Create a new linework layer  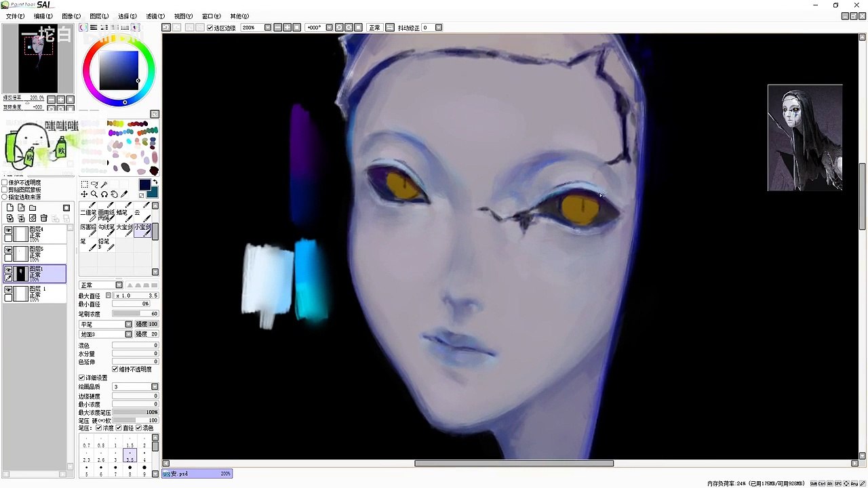tap(21, 207)
